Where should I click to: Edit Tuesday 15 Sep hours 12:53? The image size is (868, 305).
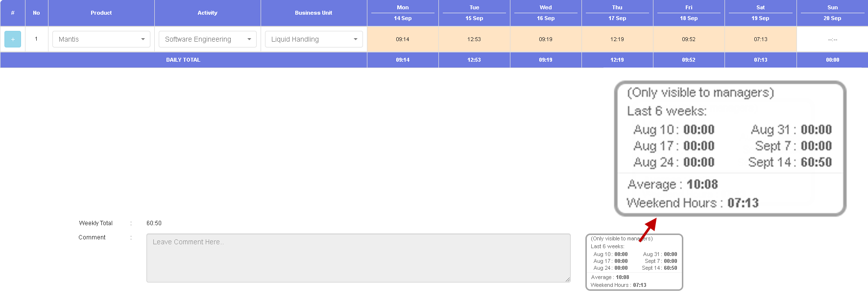click(x=474, y=39)
